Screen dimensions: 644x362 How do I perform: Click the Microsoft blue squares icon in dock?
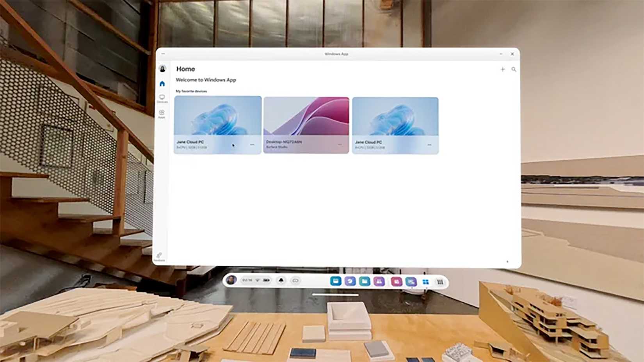click(425, 281)
